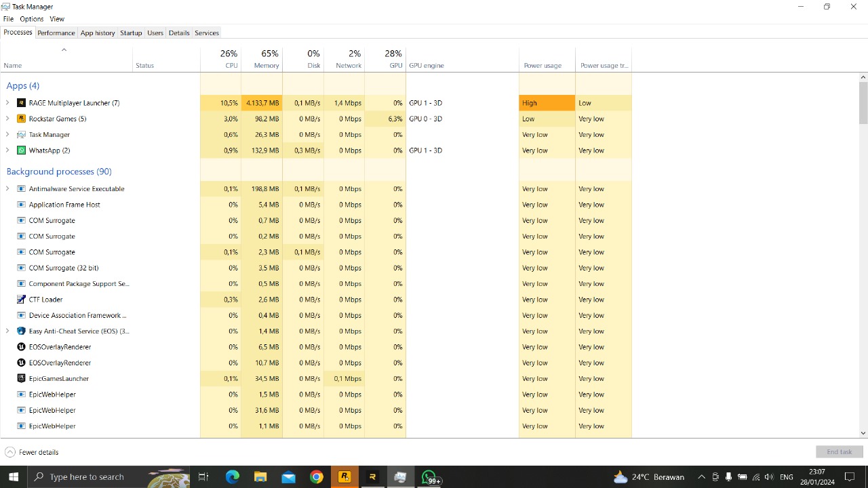
Task: Switch to the Startup tab
Action: point(131,33)
